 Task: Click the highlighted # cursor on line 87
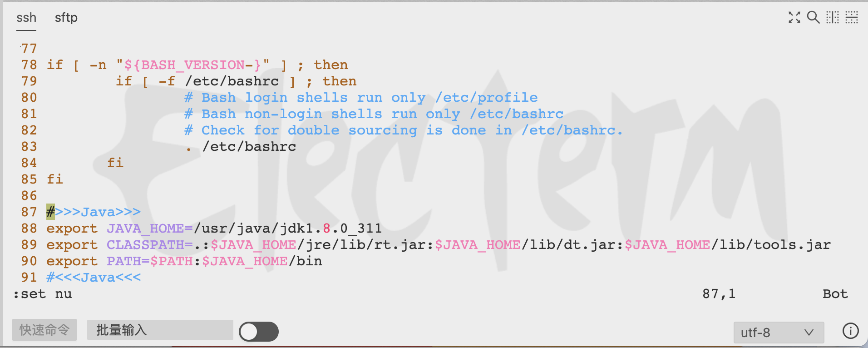coord(50,212)
